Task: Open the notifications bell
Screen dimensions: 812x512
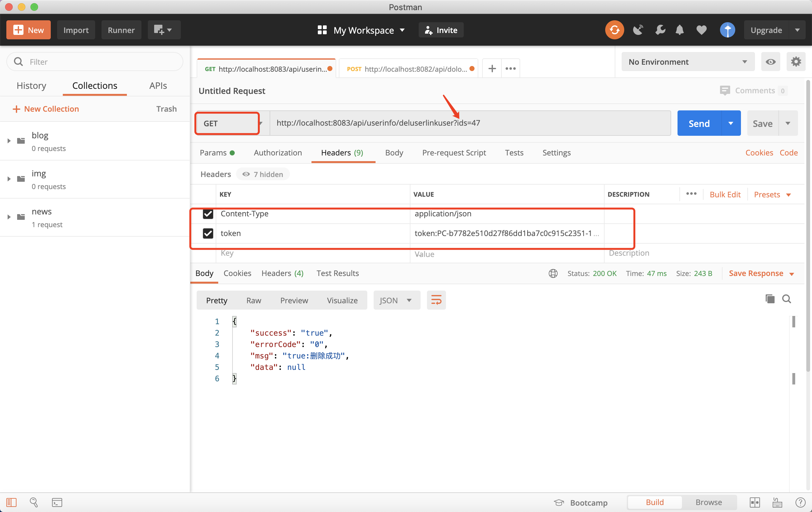Action: pos(679,30)
